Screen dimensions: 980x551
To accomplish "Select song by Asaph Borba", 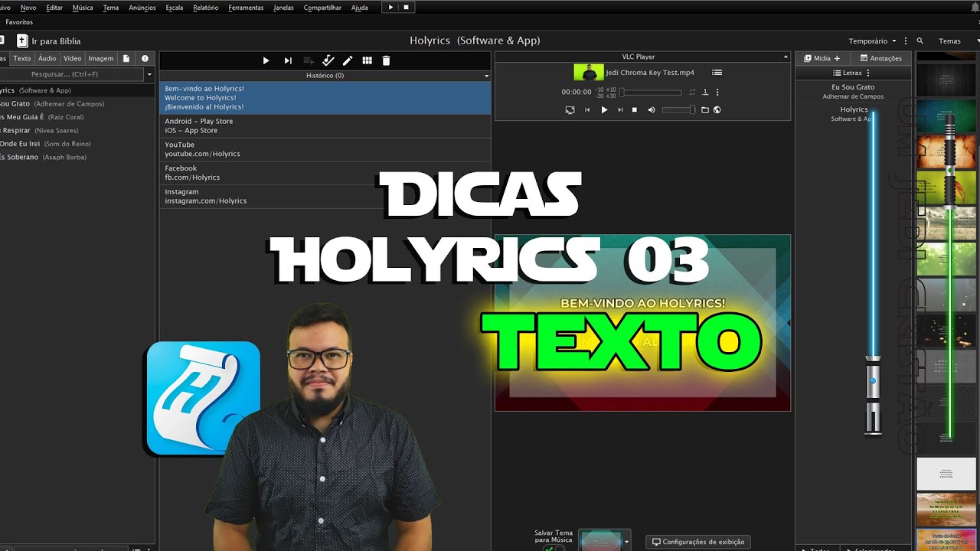I will coord(77,157).
